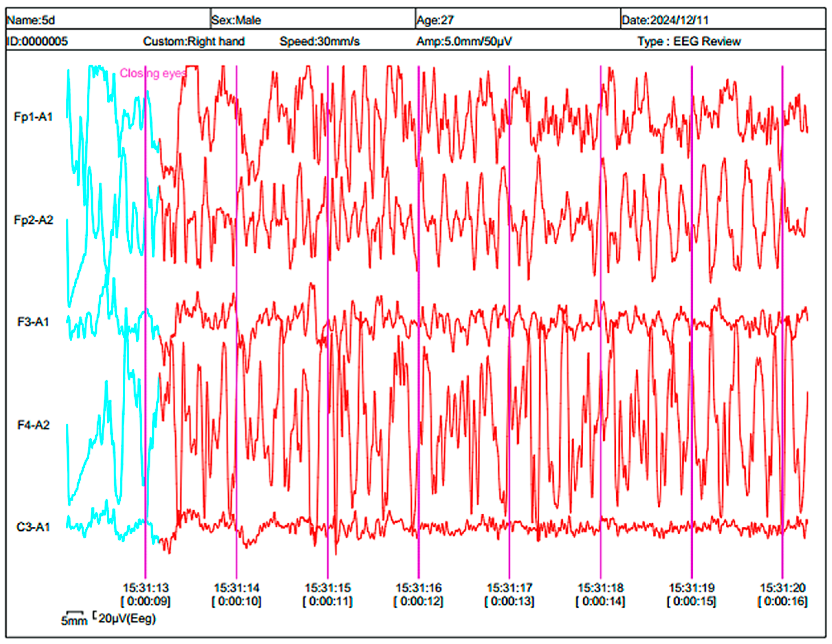Click the 15:31:18 timestamp label
The width and height of the screenshot is (832, 644).
coord(601,588)
